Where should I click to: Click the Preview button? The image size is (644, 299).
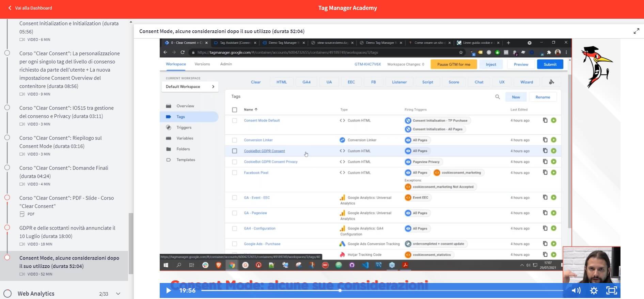point(521,64)
